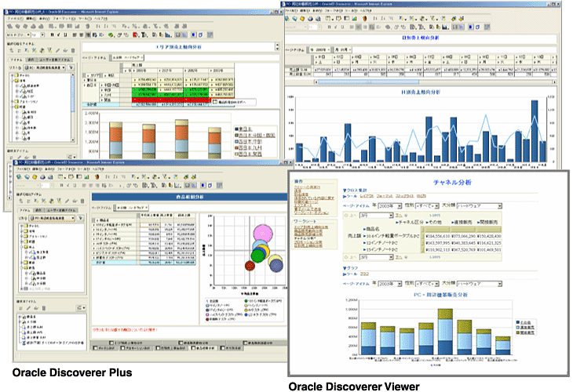Click the pink bubble in 商品相関分析 bubble chart

pos(263,233)
